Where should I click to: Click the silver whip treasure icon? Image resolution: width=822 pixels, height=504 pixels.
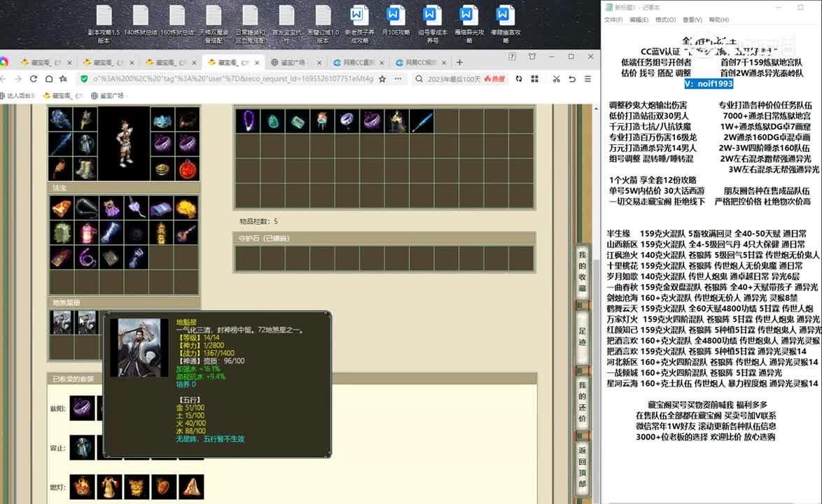click(87, 207)
